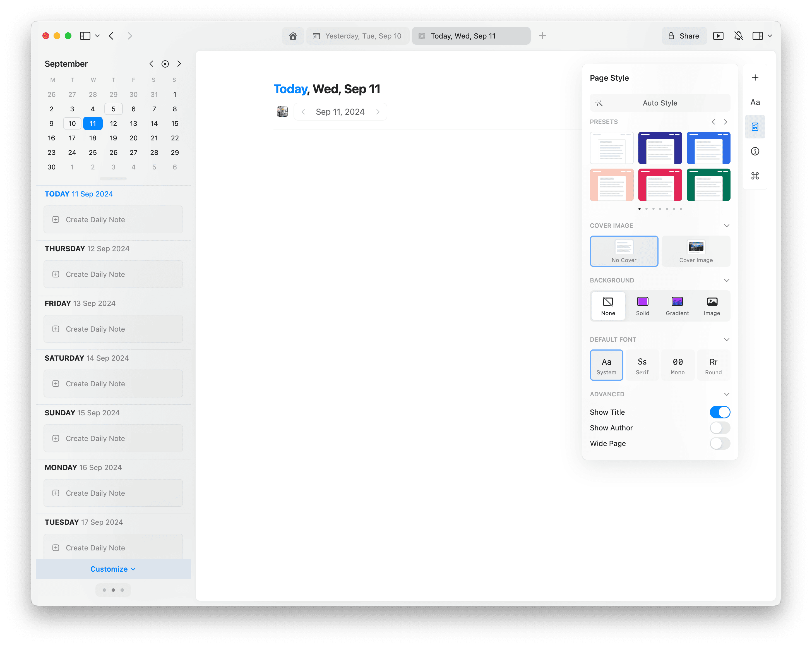The height and width of the screenshot is (647, 812).
Task: Choose the green preset style thumbnail
Action: 708,185
